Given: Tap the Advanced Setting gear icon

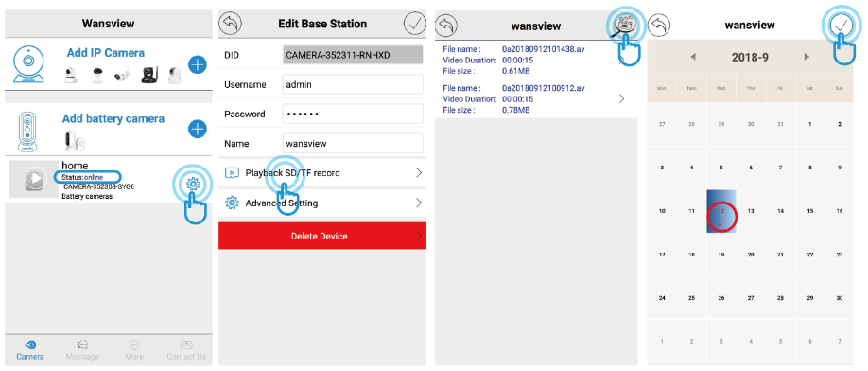Looking at the screenshot, I should tap(232, 203).
